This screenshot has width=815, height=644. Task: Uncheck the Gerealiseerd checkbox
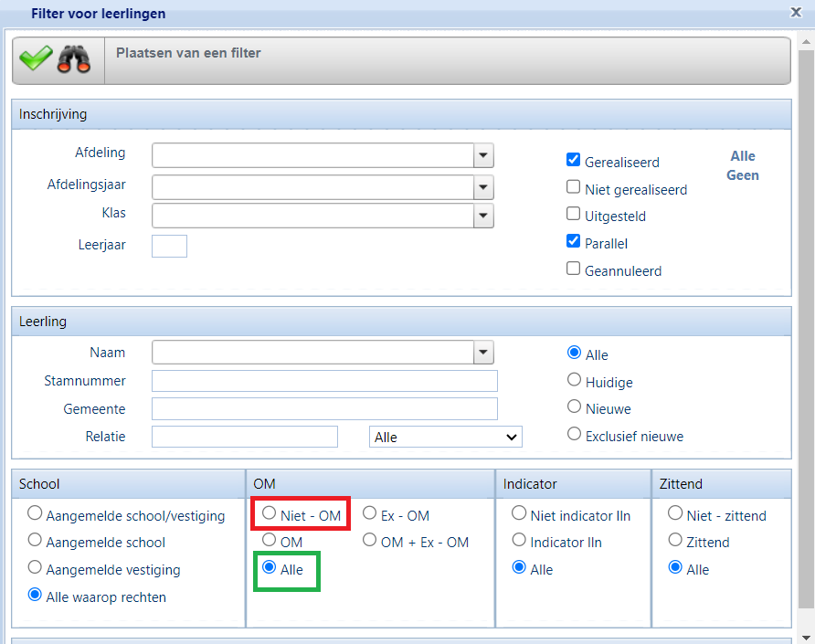(574, 161)
